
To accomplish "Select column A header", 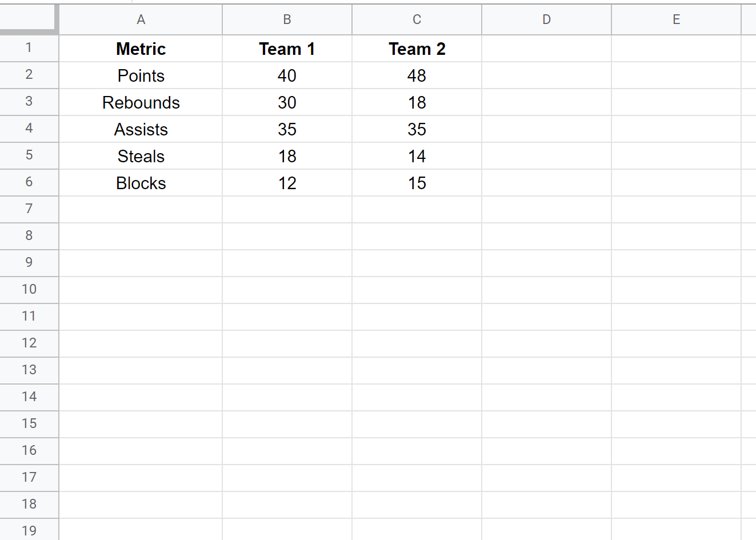I will tap(141, 19).
